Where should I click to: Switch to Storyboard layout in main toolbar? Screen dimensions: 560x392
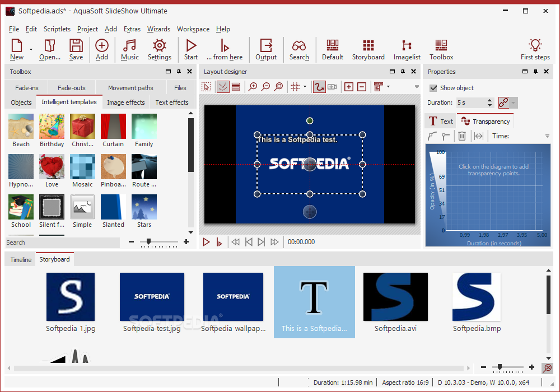(368, 45)
